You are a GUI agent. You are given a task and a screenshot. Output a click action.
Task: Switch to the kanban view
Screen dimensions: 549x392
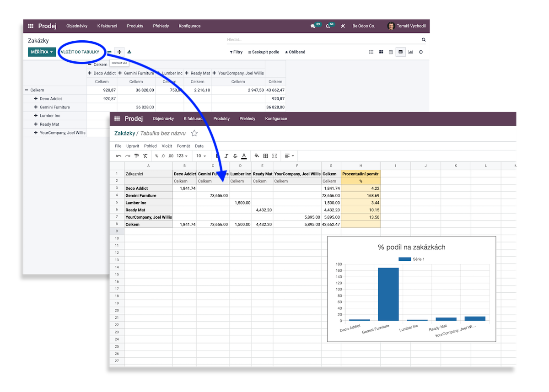tap(381, 52)
